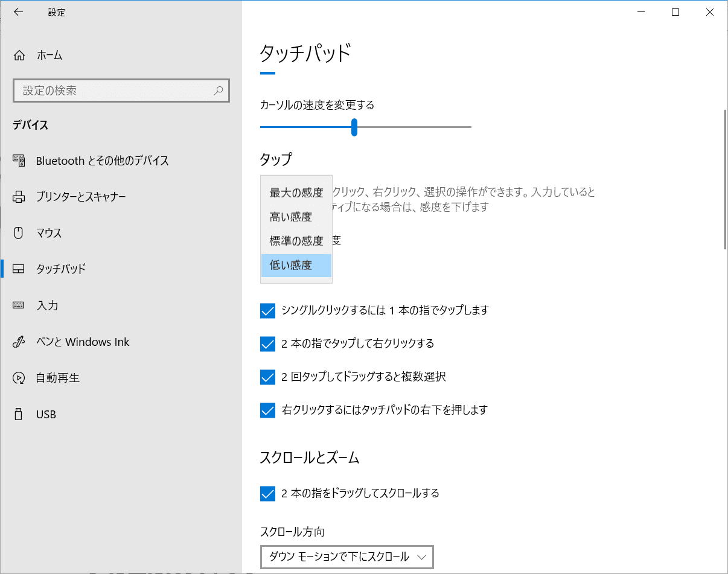Screen dimensions: 728x574
Task: Choose 低い感度 in the open dropdown
Action: click(296, 265)
